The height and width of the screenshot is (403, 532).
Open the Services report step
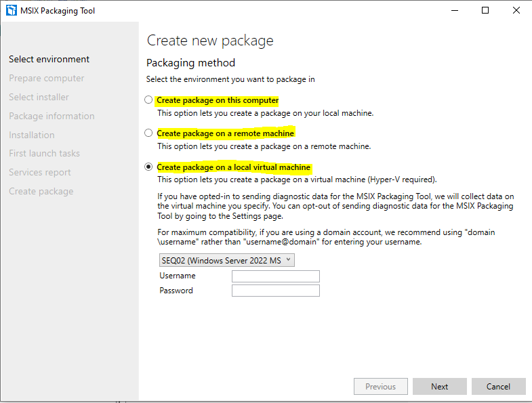tap(40, 173)
